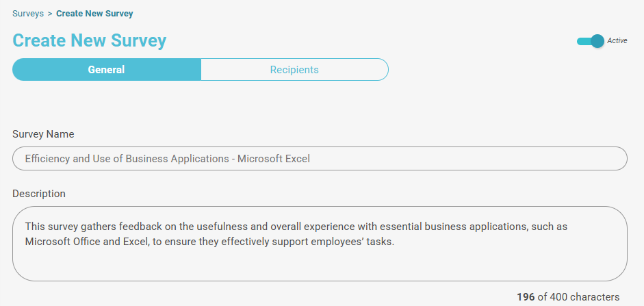
Task: Click the "of 400 characters" limit text
Action: 578,297
